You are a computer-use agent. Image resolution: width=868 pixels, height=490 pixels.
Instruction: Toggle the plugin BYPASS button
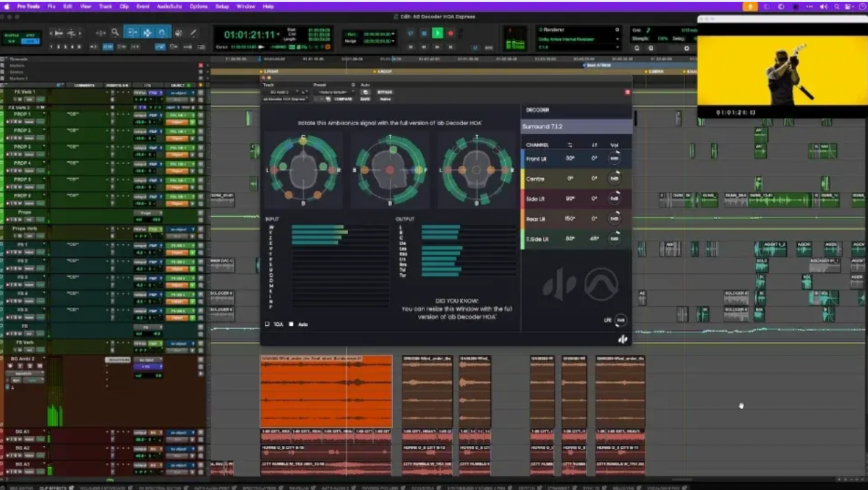(x=384, y=92)
